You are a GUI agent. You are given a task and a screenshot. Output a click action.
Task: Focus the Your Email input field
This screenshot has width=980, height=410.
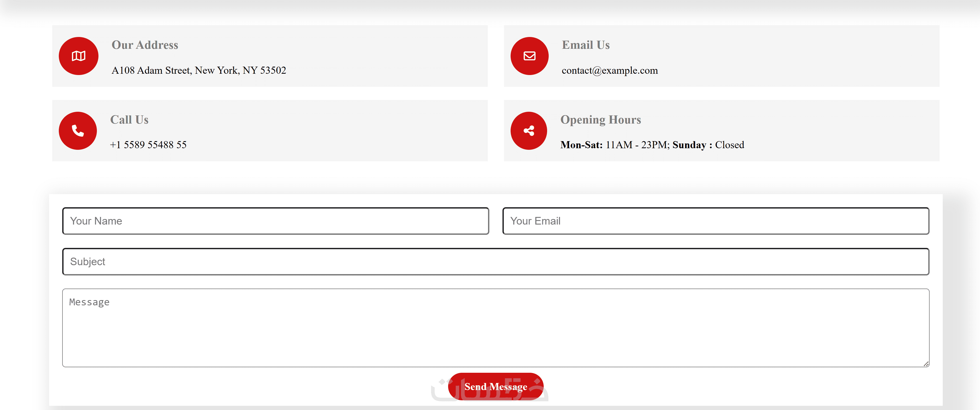pos(715,221)
